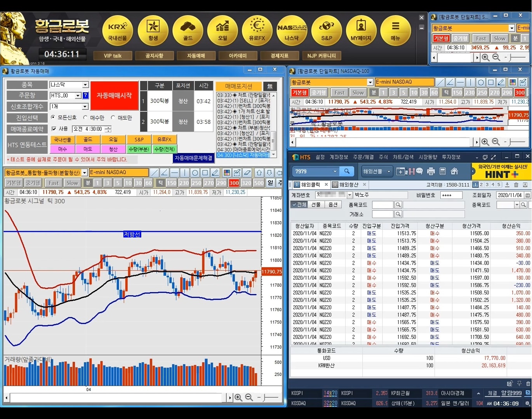Expand the 황금로봇_통합형-돌파형 strategy dropdown
This screenshot has height=419, width=532.
pos(84,173)
